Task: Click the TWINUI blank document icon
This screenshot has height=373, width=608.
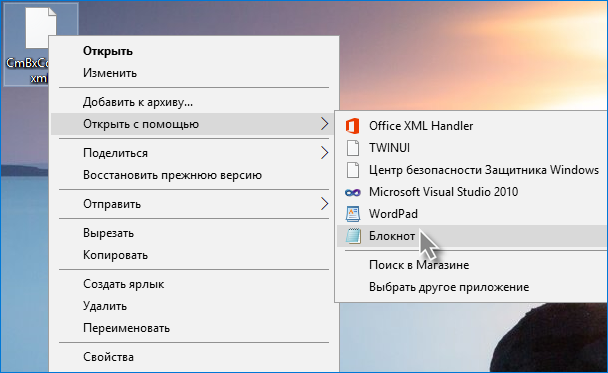Action: 352,148
